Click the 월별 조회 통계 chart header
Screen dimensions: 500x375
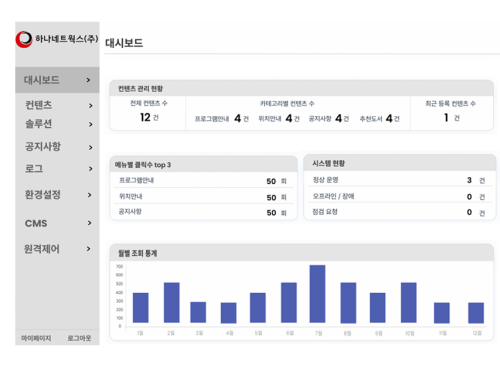(x=301, y=253)
